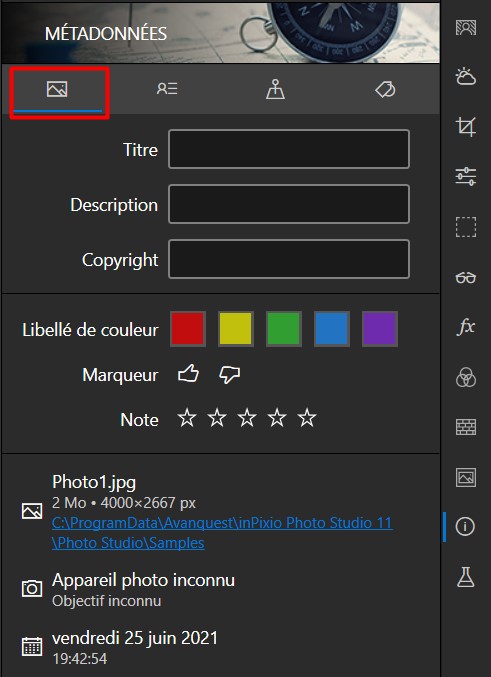Open the sky replacement tool

coord(466,77)
